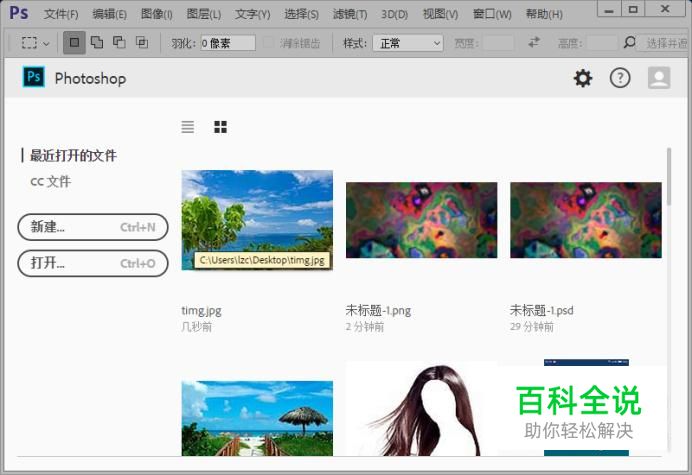Open help via the question mark icon
The height and width of the screenshot is (475, 692).
(x=620, y=78)
